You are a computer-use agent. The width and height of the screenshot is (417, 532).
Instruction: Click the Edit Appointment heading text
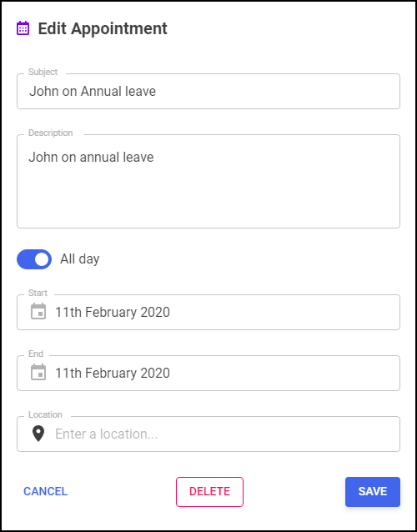103,28
